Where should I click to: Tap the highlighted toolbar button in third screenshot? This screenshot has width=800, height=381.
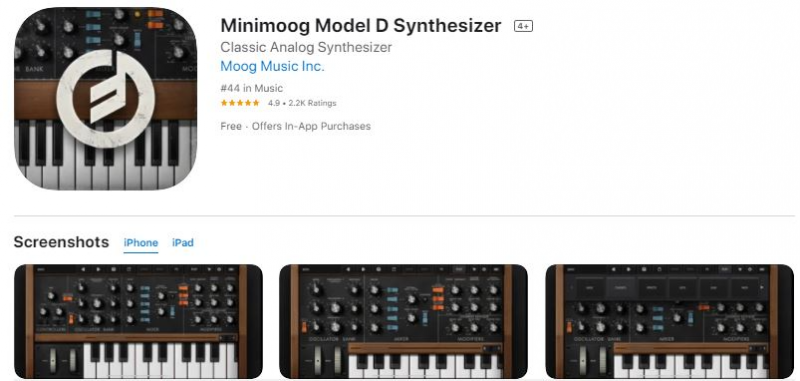pos(724,269)
